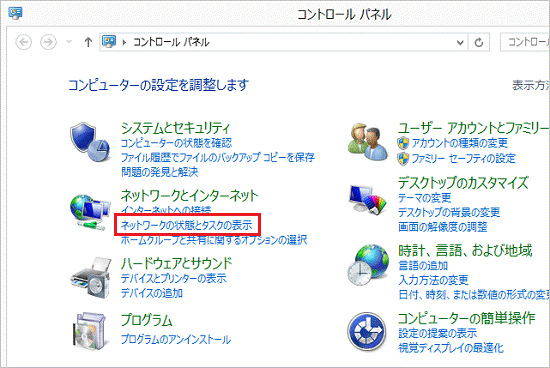
Task: Click the Ease of Access circular icon
Action: [x=367, y=332]
